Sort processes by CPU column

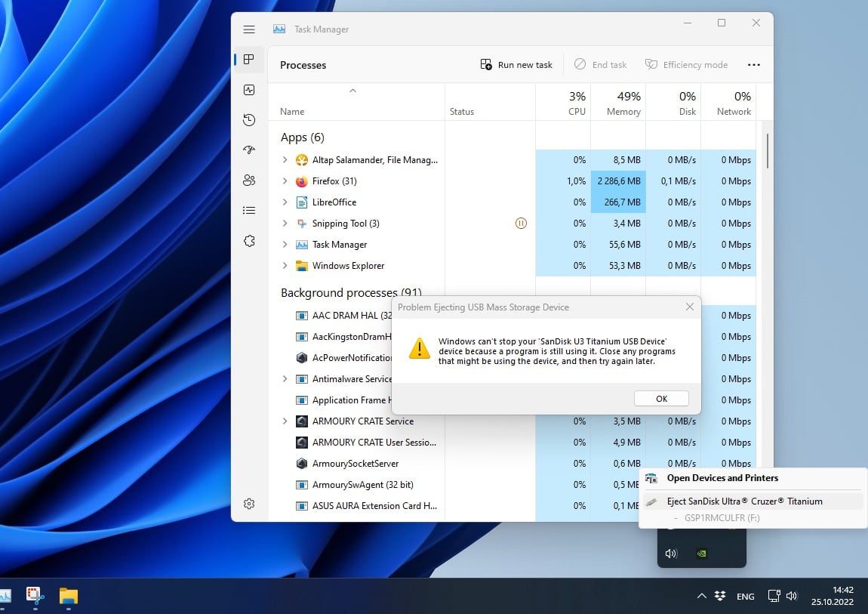(563, 102)
